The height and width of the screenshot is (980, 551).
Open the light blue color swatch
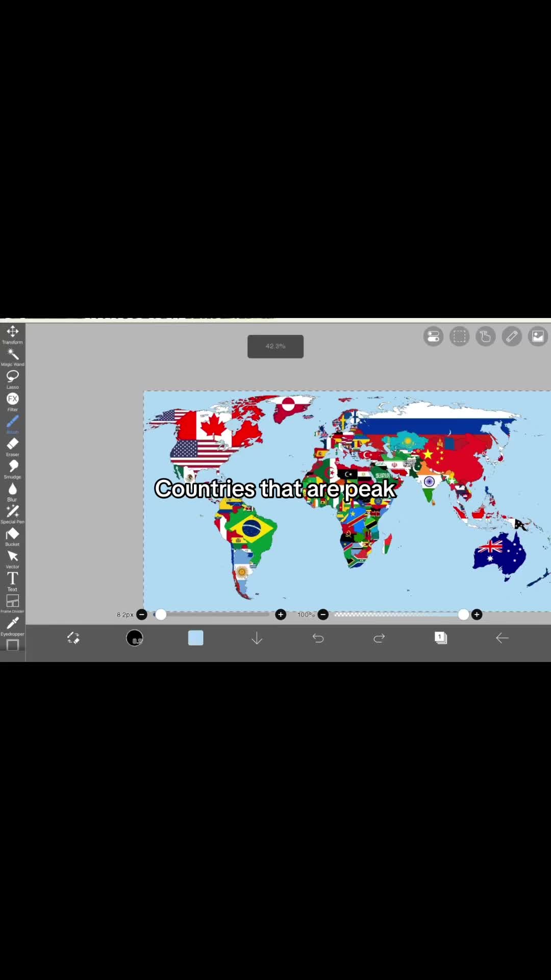[x=196, y=638]
